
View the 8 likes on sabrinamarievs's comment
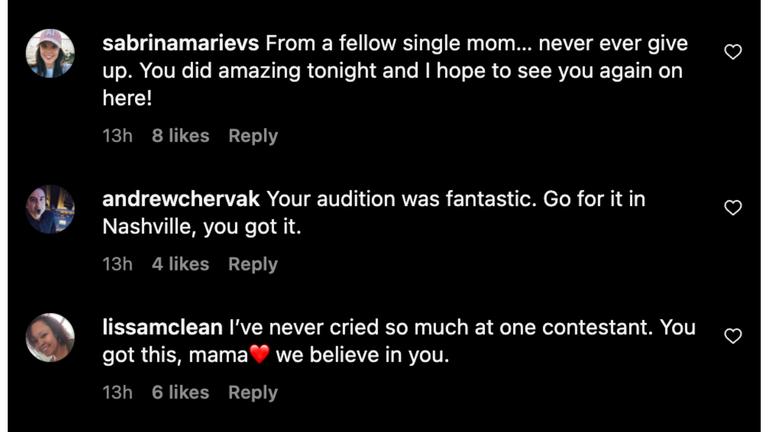point(180,136)
